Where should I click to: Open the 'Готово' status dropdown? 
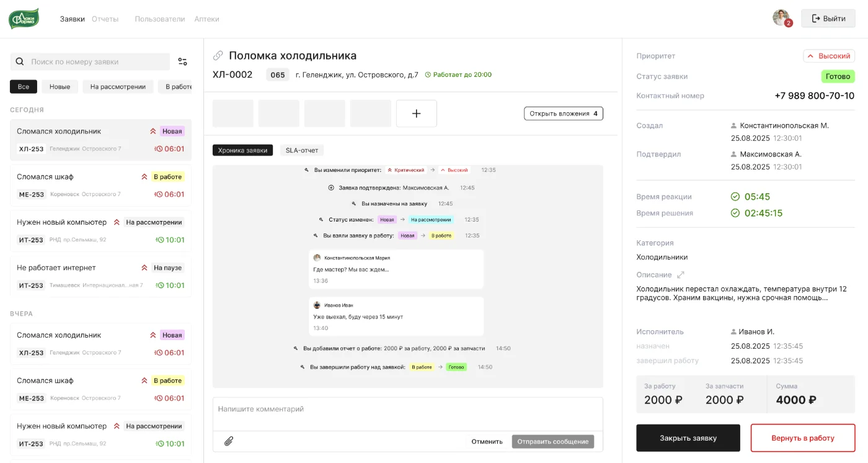point(838,76)
